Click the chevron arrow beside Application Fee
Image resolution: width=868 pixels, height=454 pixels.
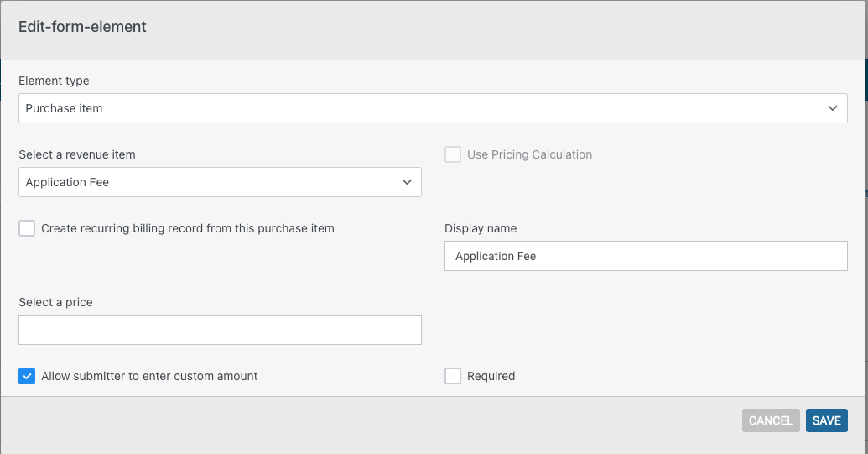[x=407, y=182]
